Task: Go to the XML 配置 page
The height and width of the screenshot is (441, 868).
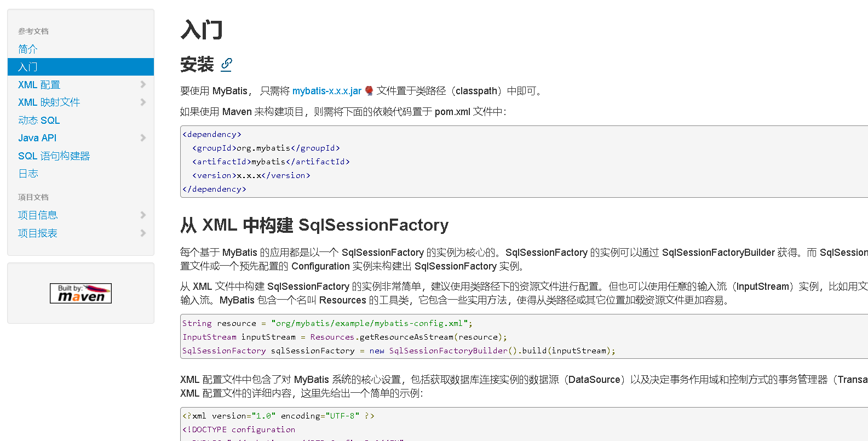Action: [39, 85]
